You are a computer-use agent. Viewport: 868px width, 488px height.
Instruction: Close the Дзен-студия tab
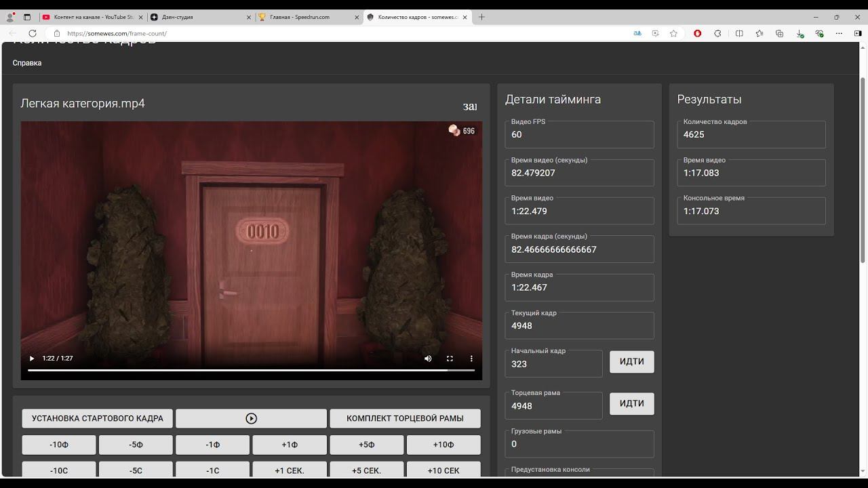[x=249, y=17]
